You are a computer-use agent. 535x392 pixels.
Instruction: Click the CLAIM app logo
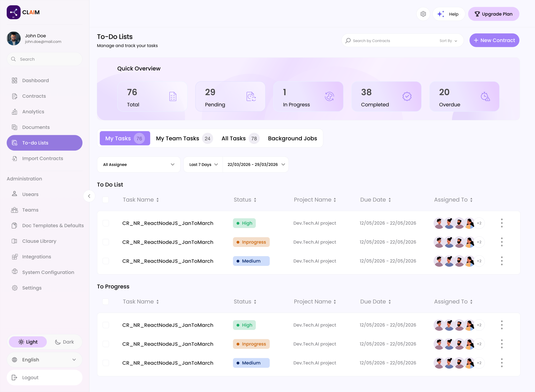[23, 12]
